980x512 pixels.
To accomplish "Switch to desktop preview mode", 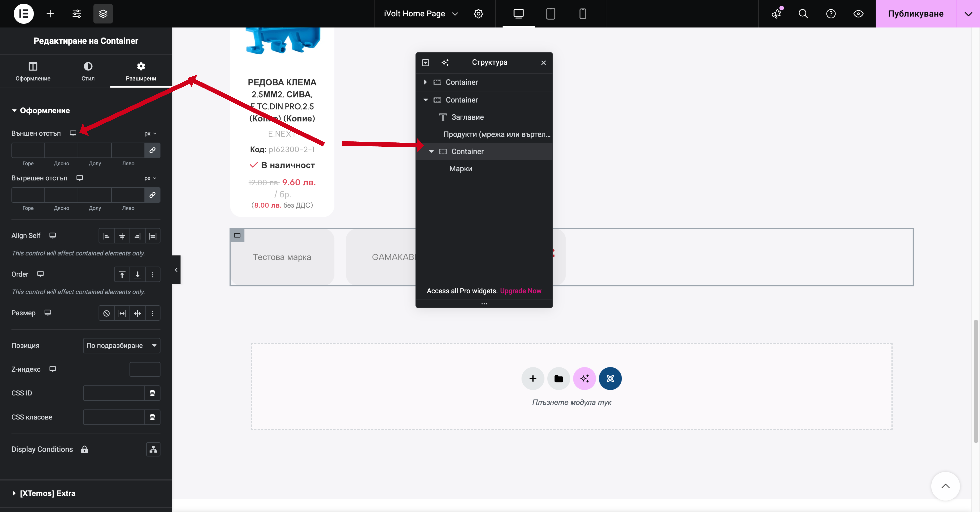I will [519, 14].
